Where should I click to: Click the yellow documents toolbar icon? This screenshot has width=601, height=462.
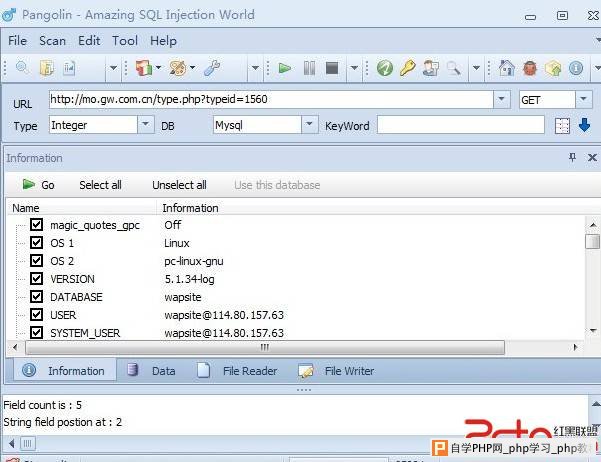(46, 68)
